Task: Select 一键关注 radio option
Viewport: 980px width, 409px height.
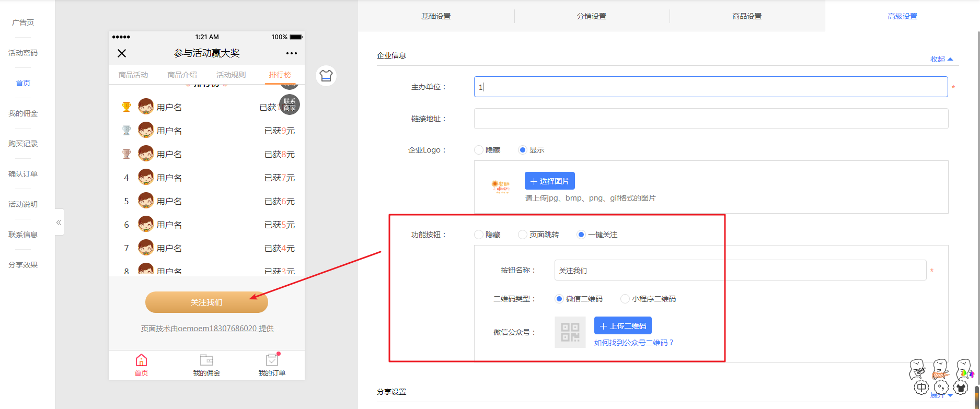Action: tap(581, 235)
